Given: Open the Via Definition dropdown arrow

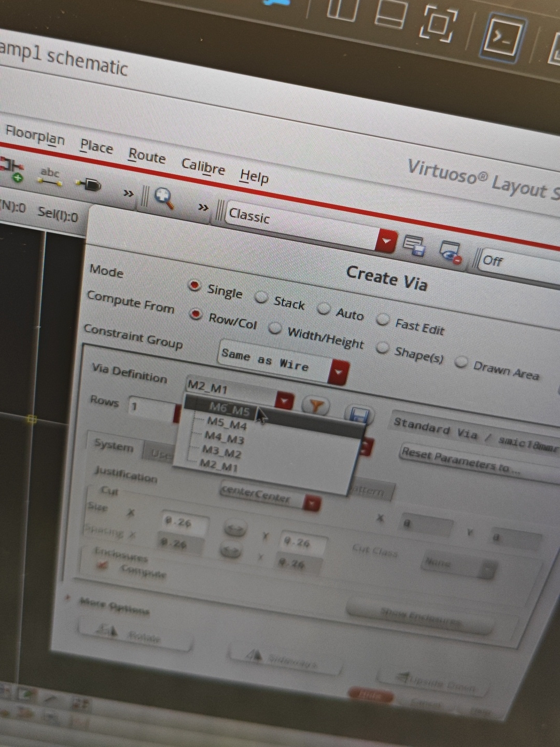Looking at the screenshot, I should pyautogui.click(x=285, y=401).
